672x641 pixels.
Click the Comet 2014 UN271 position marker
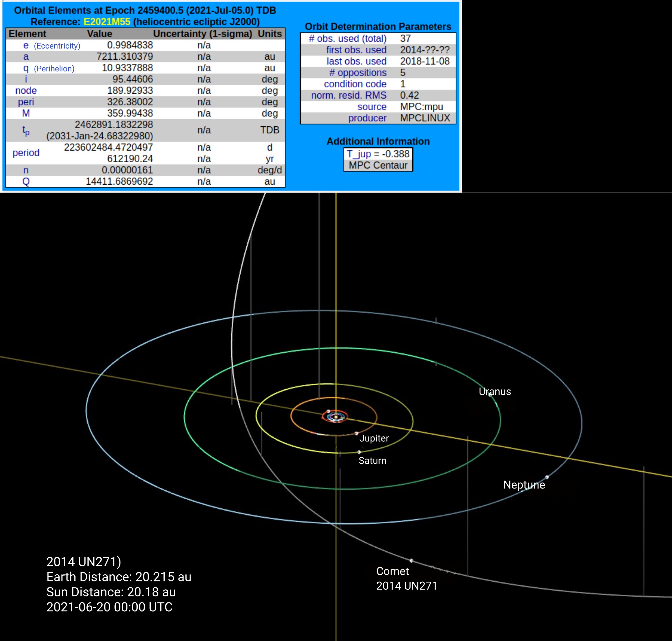411,561
